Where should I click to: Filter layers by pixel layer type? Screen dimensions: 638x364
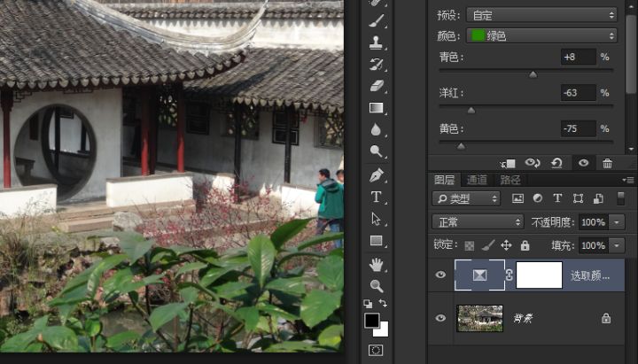pyautogui.click(x=517, y=198)
